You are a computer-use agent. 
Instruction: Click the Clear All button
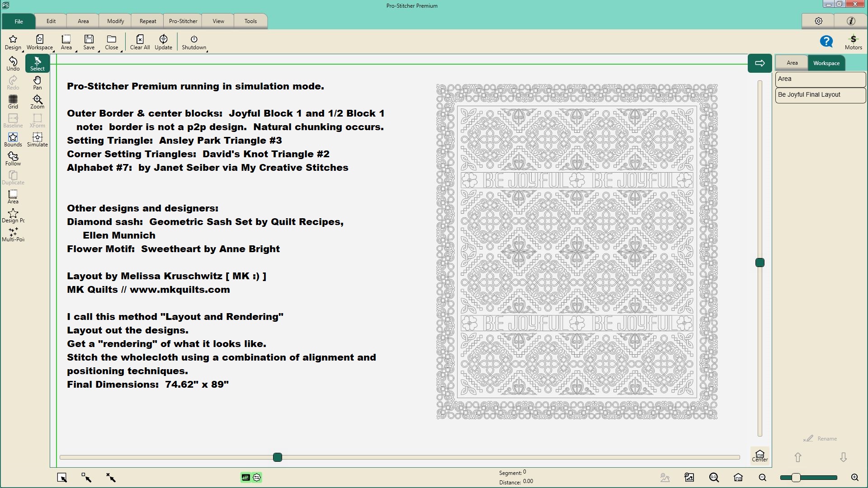pos(140,42)
